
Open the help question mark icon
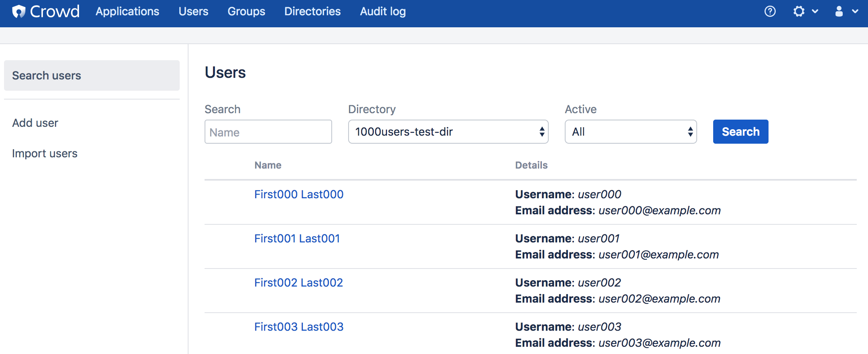pyautogui.click(x=770, y=11)
